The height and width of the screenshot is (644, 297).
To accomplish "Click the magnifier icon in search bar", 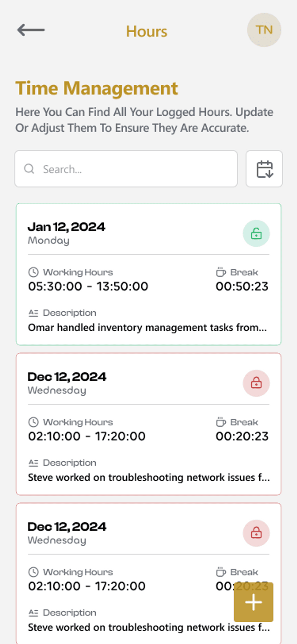I will pyautogui.click(x=29, y=169).
